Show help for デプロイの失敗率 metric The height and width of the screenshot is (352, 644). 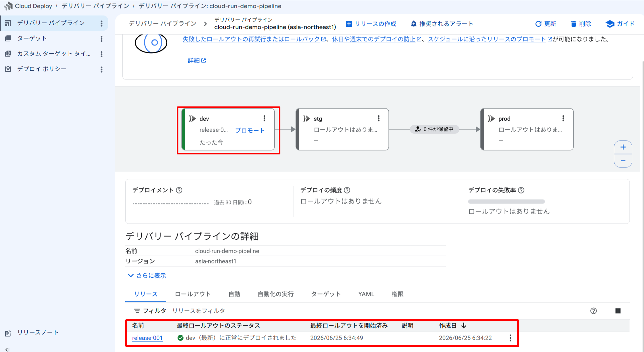521,190
